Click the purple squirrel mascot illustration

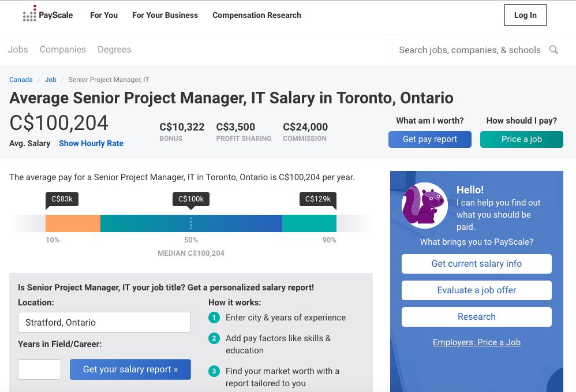tap(424, 205)
